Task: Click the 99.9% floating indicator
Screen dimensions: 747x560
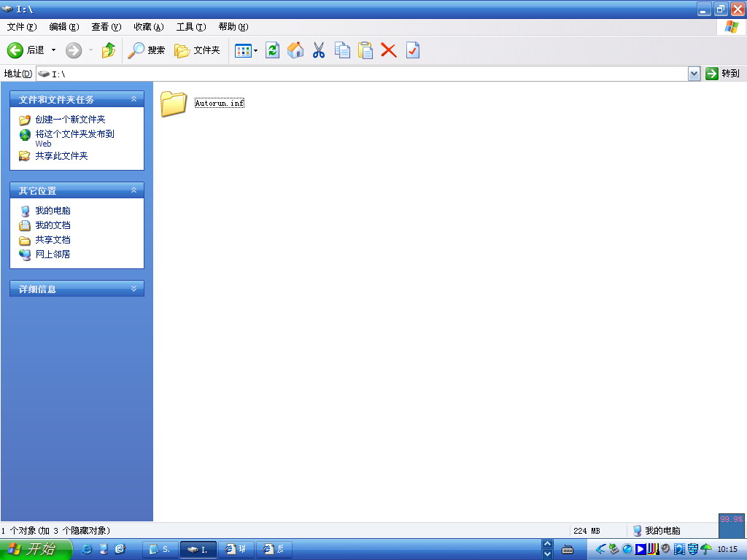Action: pyautogui.click(x=731, y=525)
